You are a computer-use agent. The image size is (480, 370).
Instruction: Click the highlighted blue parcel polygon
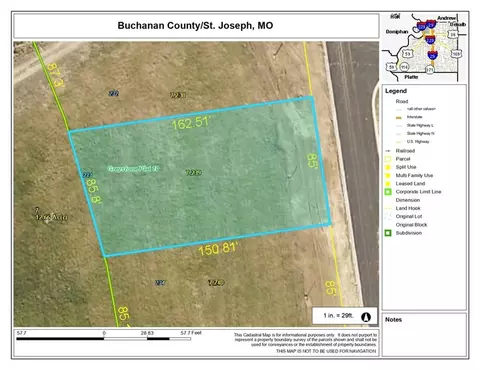click(x=200, y=177)
